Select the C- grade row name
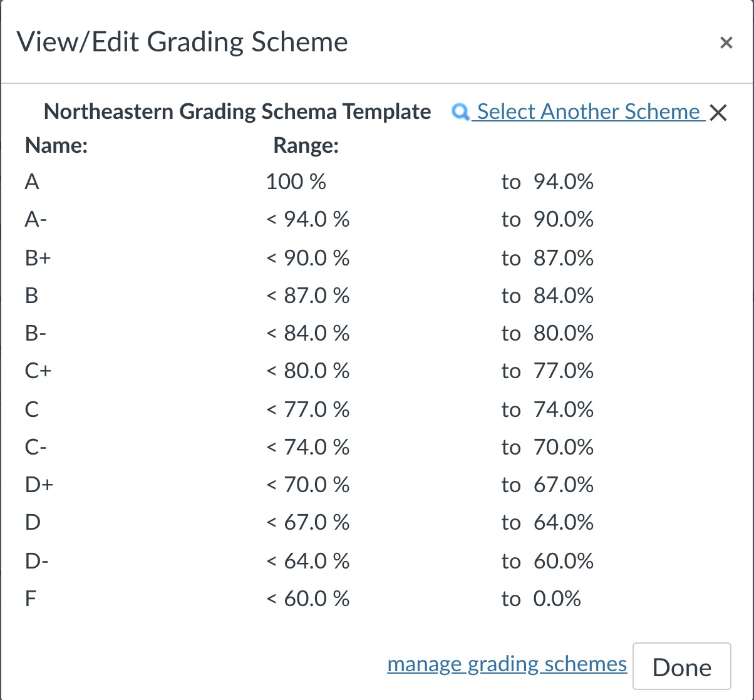 35,447
